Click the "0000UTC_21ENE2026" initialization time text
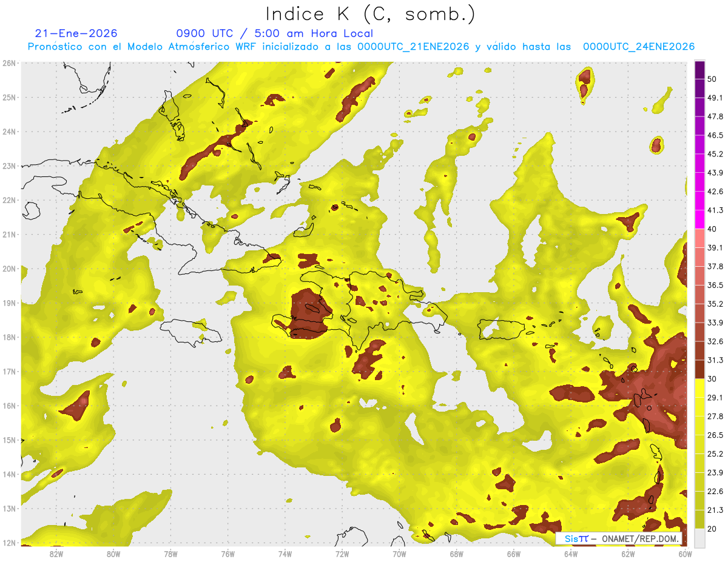 click(x=413, y=46)
